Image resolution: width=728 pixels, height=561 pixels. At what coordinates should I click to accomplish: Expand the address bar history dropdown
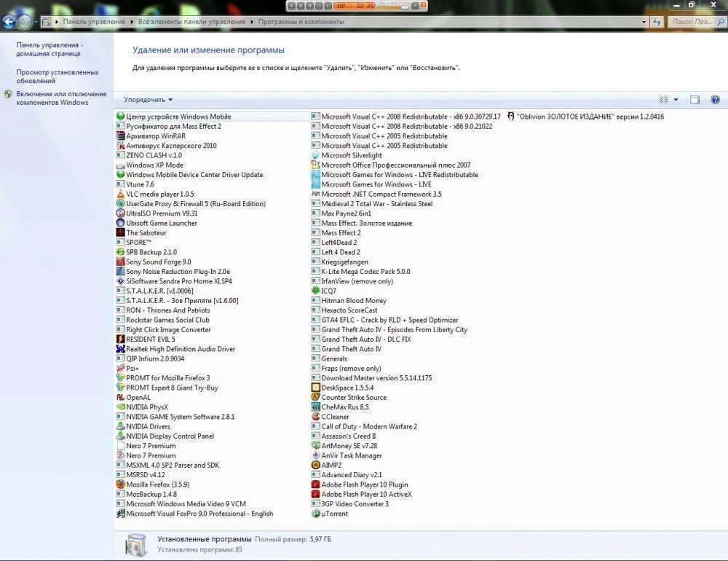pyautogui.click(x=644, y=21)
